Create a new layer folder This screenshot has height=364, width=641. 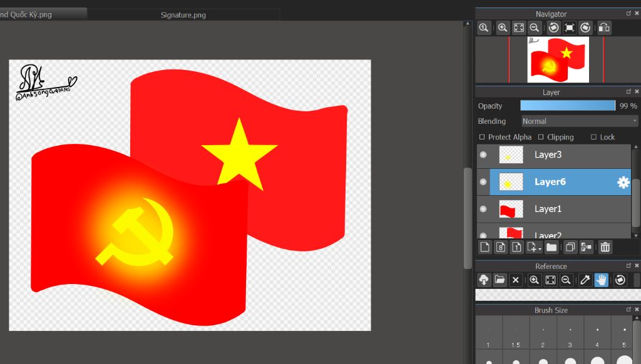[x=551, y=247]
